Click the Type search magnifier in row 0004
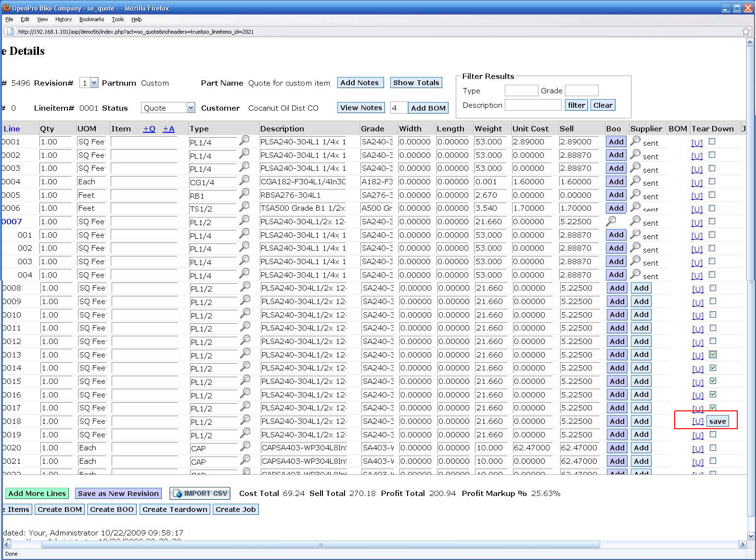This screenshot has width=756, height=560. 244,180
